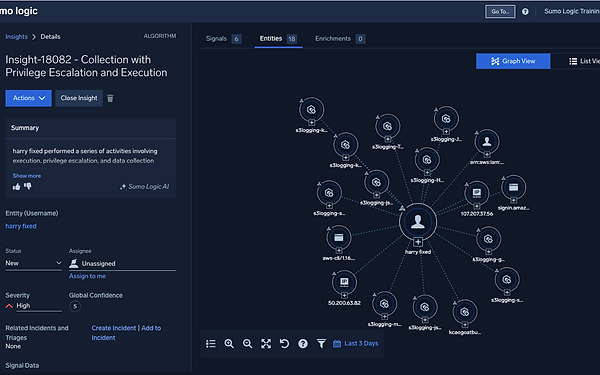This screenshot has height=375, width=600.
Task: Select the kcaogoatbu... node icon
Action: 465,312
